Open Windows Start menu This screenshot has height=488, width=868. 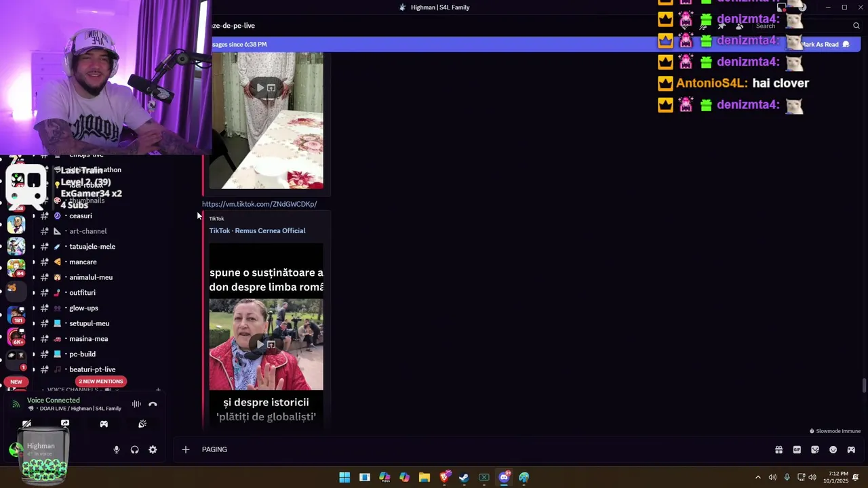click(344, 477)
